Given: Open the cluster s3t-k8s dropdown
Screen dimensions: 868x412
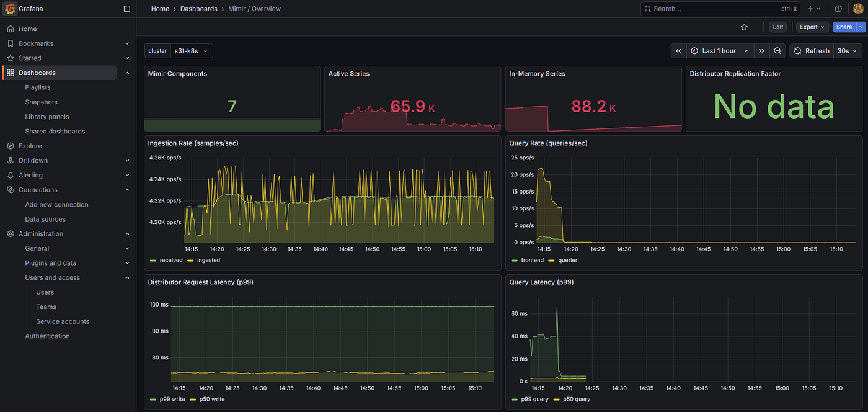Looking at the screenshot, I should click(x=192, y=51).
